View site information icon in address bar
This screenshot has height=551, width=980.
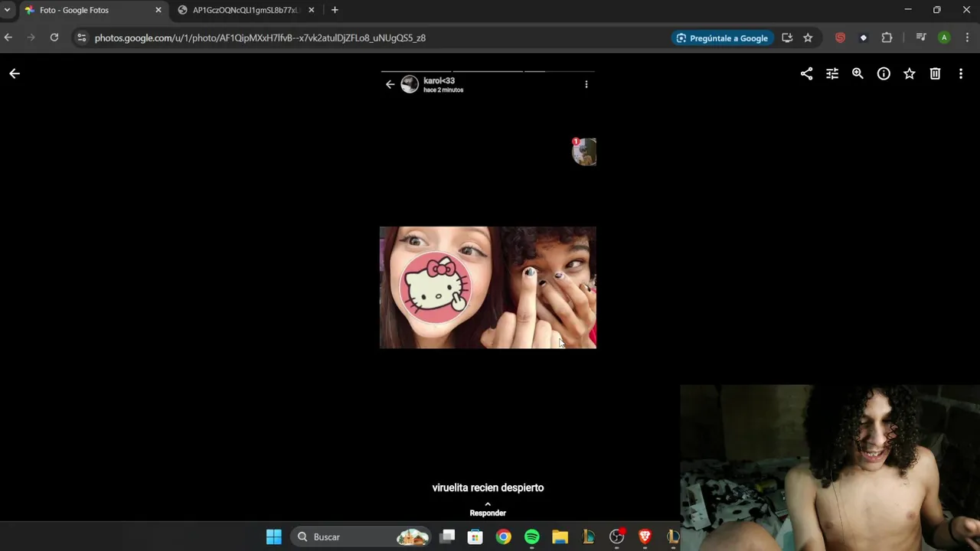pyautogui.click(x=82, y=37)
